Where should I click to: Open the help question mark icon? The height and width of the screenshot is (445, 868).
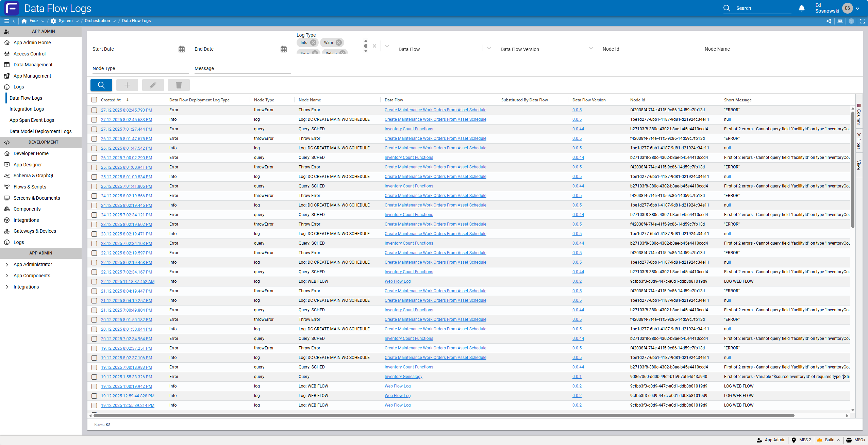[851, 21]
